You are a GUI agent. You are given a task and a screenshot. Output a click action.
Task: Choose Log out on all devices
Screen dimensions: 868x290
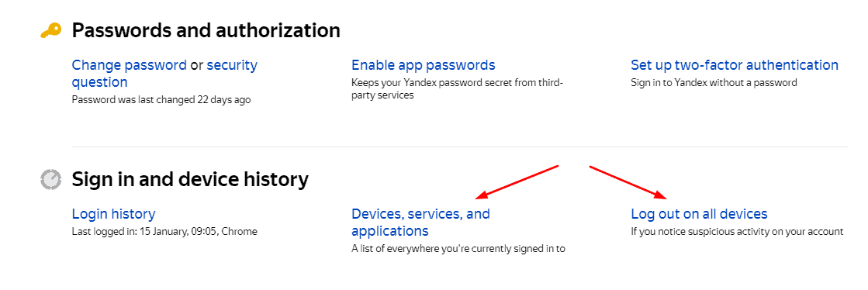point(699,214)
